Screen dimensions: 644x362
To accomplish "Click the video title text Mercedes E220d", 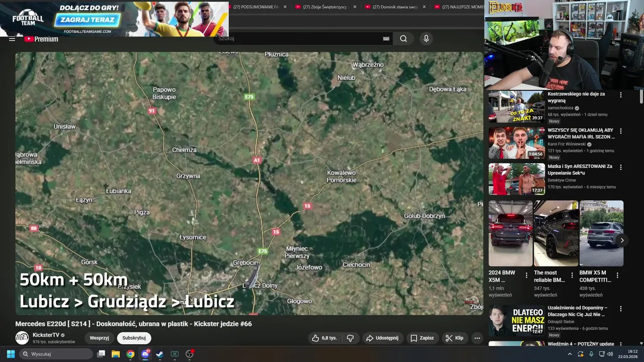I will (133, 324).
